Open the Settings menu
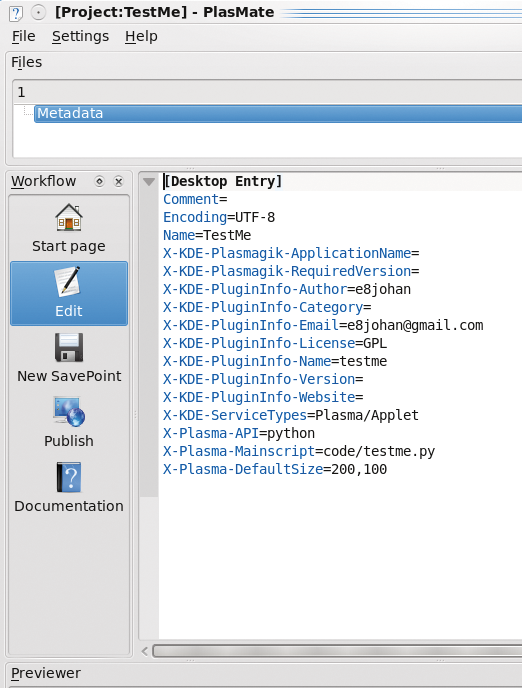The height and width of the screenshot is (688, 522). (80, 36)
